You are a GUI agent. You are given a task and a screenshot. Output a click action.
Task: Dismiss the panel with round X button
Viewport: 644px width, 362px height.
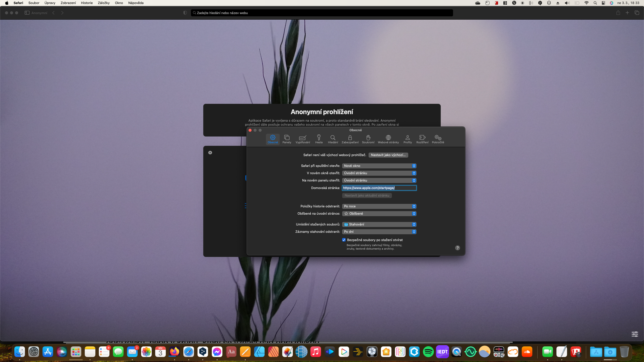210,153
